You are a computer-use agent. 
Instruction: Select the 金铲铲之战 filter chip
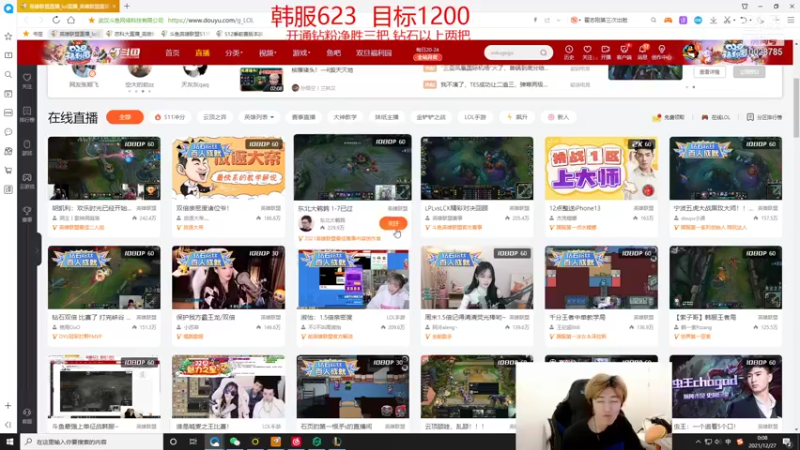pyautogui.click(x=431, y=117)
